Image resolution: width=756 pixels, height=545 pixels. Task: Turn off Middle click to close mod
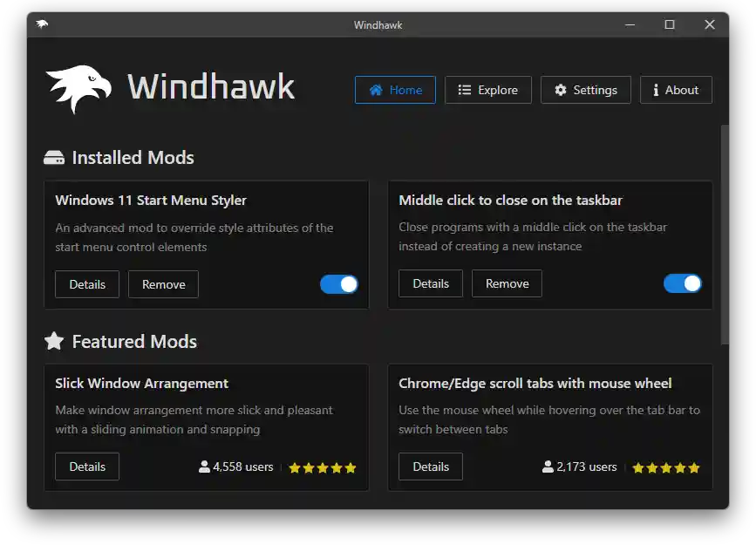tap(682, 283)
